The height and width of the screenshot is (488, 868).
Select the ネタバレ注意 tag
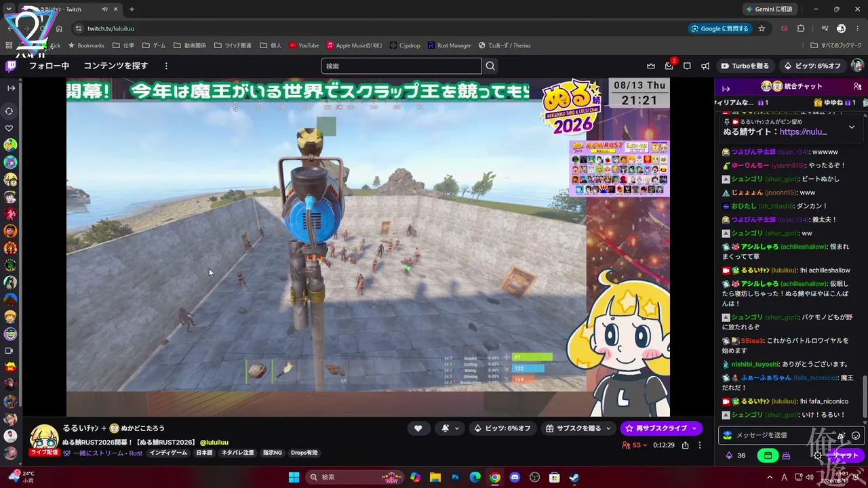[238, 453]
